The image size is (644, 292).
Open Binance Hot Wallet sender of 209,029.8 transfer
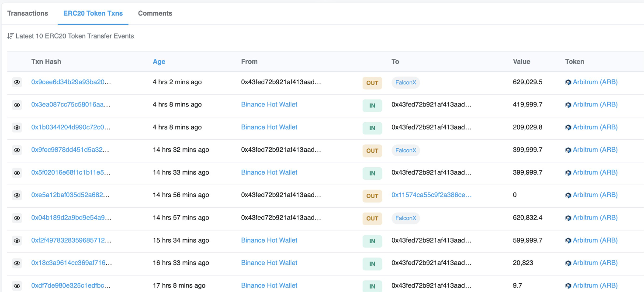coord(269,127)
